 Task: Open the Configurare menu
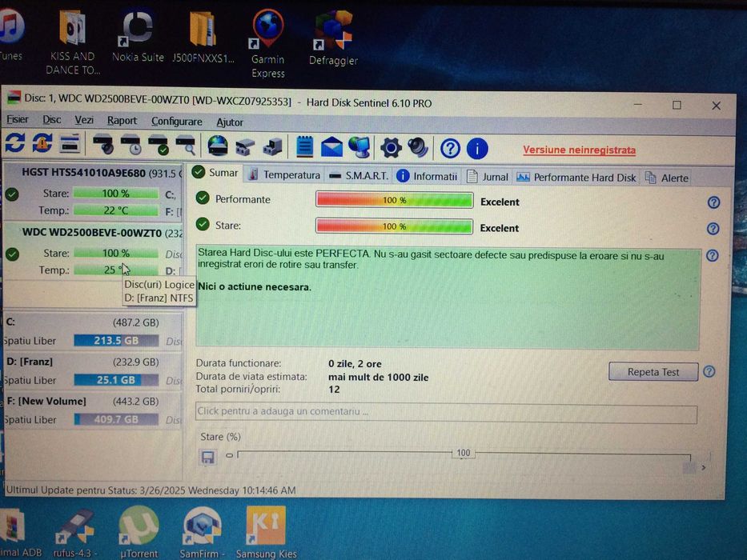pos(177,122)
